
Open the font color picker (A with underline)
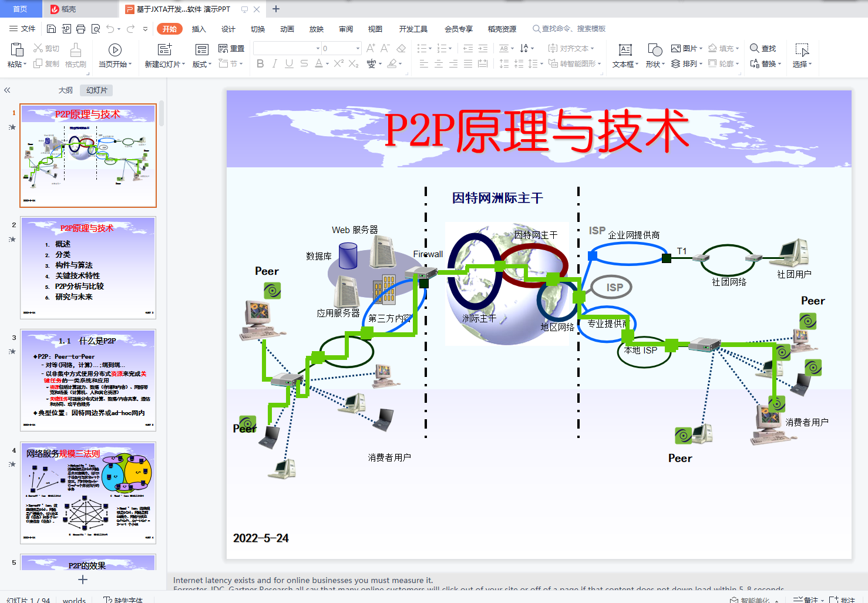(319, 63)
